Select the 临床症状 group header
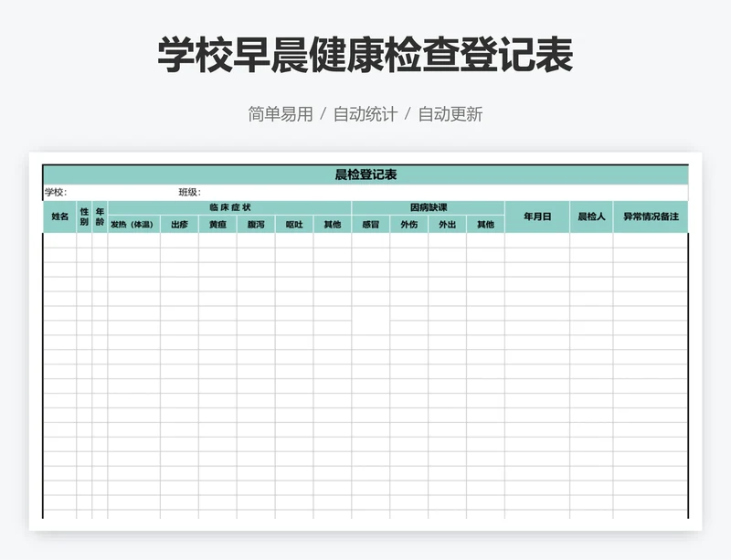The width and height of the screenshot is (731, 560). [x=229, y=207]
